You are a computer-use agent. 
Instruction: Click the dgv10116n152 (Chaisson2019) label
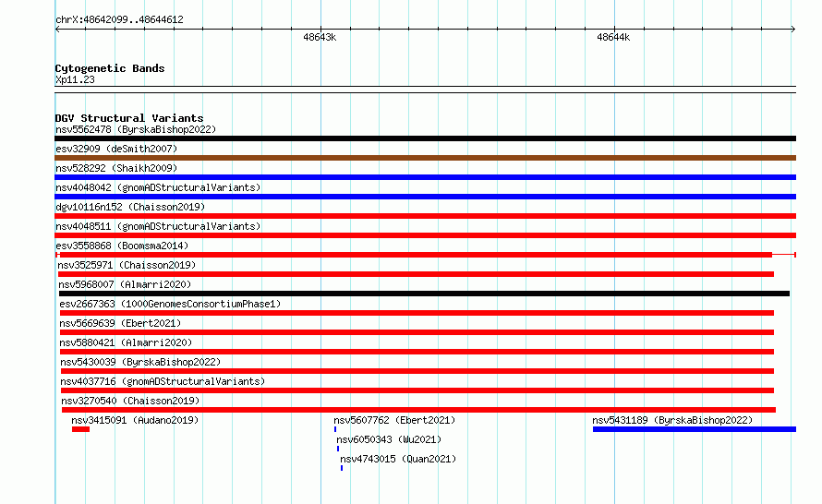(x=130, y=207)
